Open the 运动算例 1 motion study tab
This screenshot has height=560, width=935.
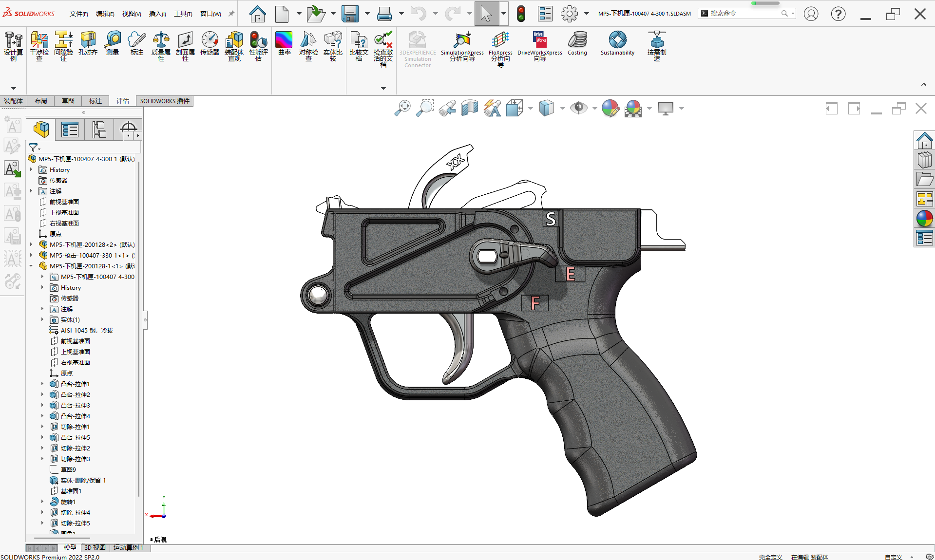point(128,547)
